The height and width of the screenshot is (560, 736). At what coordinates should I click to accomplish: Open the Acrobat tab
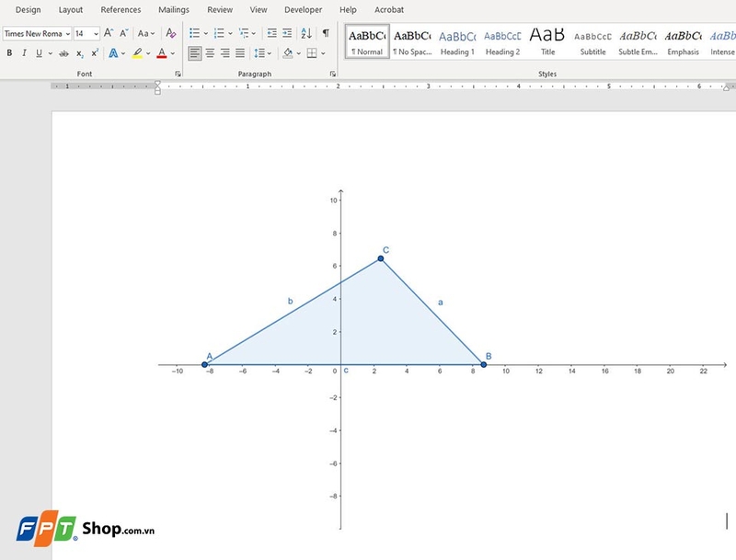389,9
